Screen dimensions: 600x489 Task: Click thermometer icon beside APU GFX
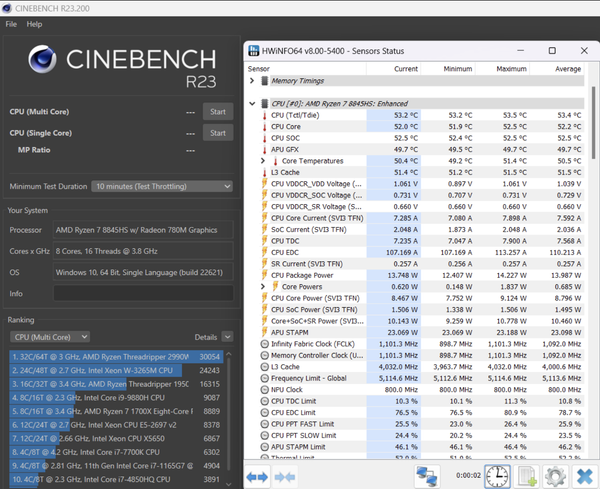click(264, 150)
